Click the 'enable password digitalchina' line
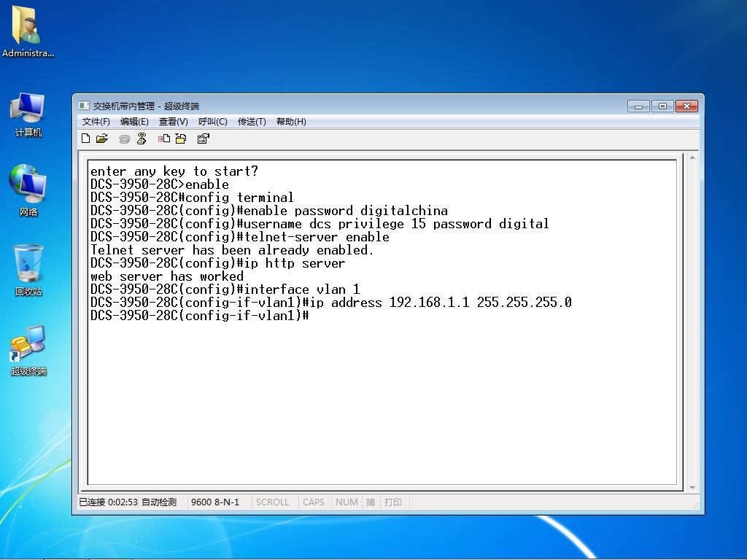 269,211
